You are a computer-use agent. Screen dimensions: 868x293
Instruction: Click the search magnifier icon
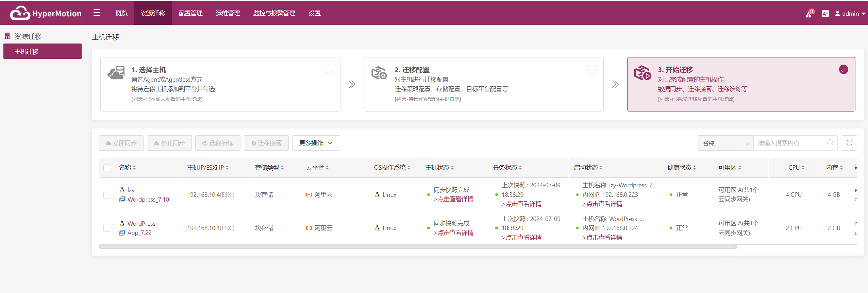coord(830,142)
